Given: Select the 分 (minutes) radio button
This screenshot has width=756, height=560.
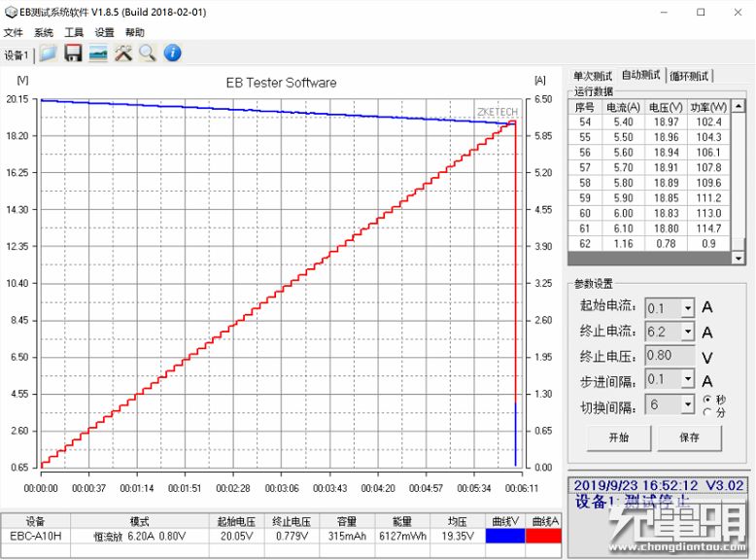Looking at the screenshot, I should coord(707,412).
